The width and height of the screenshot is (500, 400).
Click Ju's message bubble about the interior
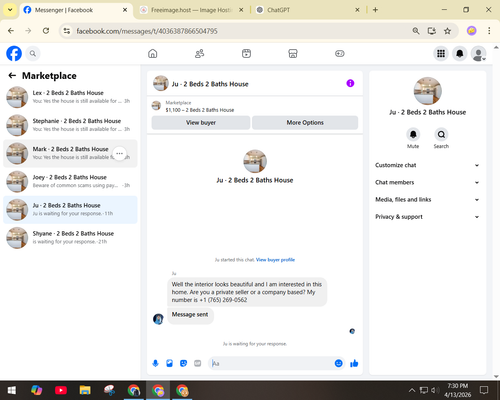point(247,292)
